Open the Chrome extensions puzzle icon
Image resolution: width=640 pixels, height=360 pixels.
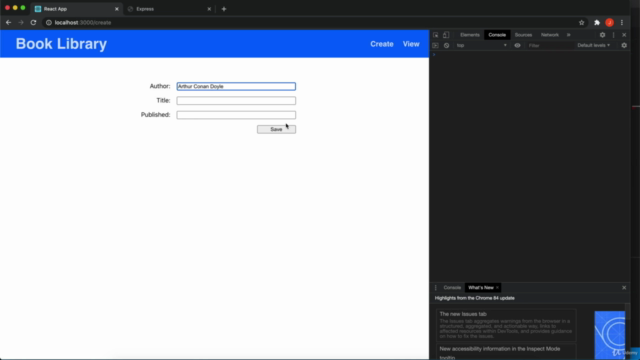point(597,22)
